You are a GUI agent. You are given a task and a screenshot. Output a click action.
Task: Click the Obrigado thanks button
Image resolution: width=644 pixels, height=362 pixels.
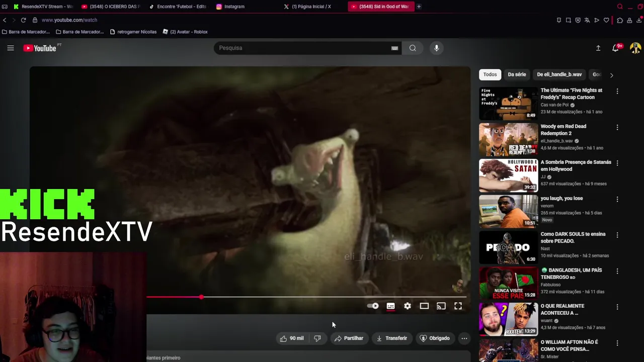tap(435, 338)
